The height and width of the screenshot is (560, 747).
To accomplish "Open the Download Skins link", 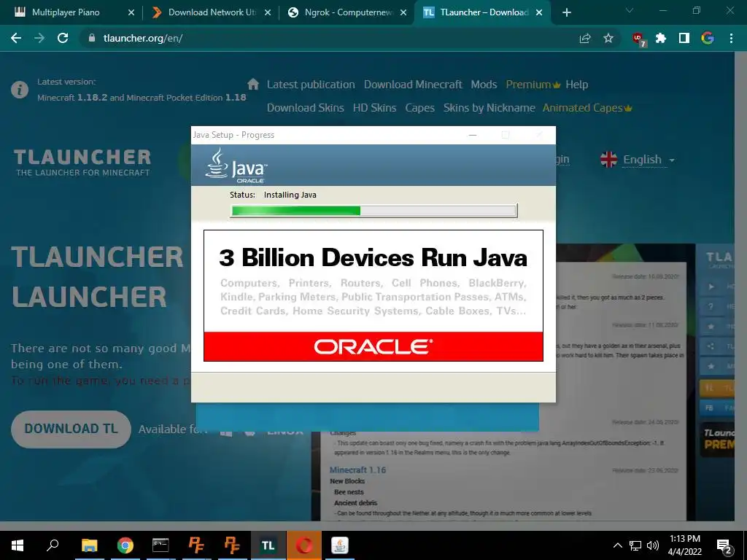I will coord(306,108).
